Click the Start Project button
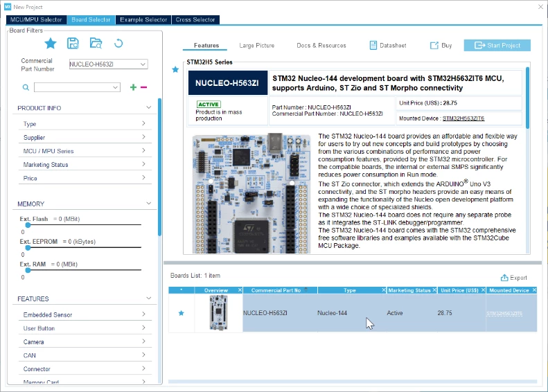 pyautogui.click(x=497, y=46)
